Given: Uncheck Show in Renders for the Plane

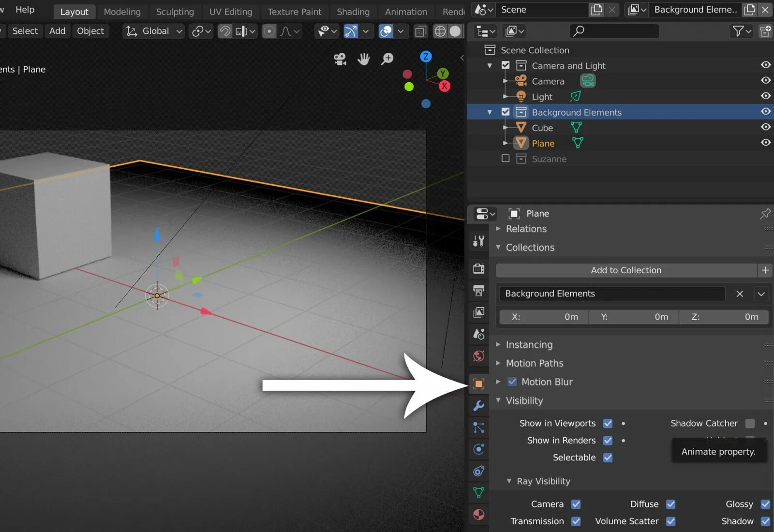Looking at the screenshot, I should 608,440.
